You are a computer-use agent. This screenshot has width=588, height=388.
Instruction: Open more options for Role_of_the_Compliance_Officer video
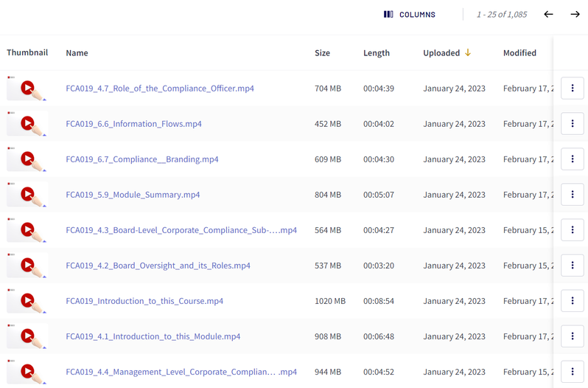click(573, 89)
